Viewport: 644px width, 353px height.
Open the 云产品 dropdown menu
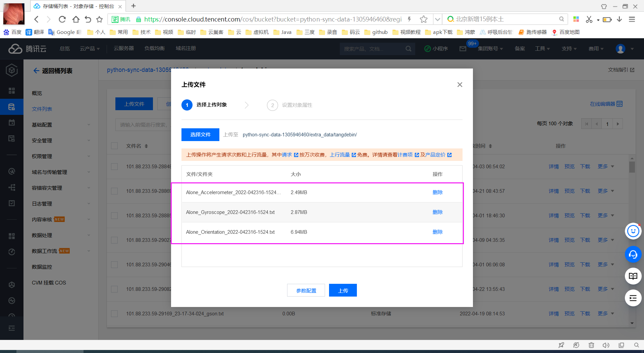(x=90, y=49)
